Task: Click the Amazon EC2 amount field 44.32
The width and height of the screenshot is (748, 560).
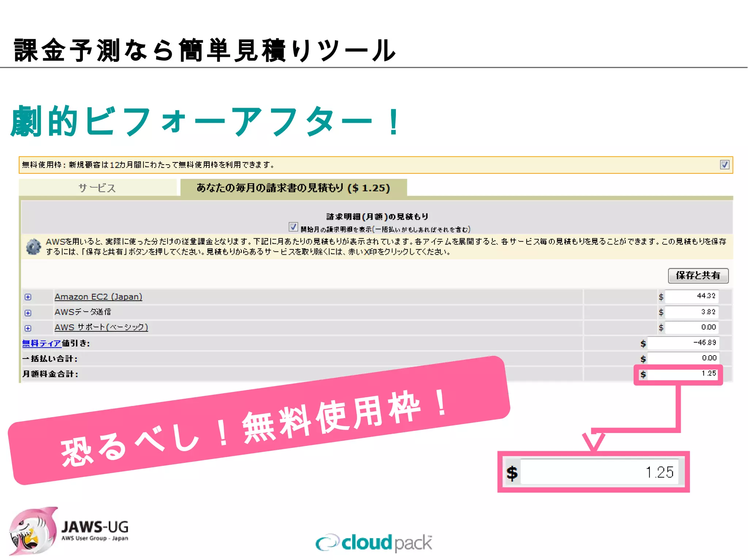Action: click(692, 296)
